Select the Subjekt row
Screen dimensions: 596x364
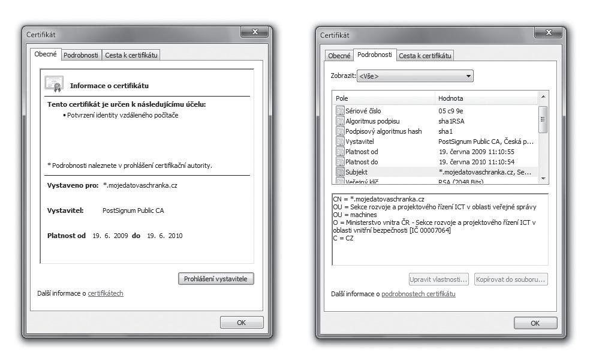point(435,172)
